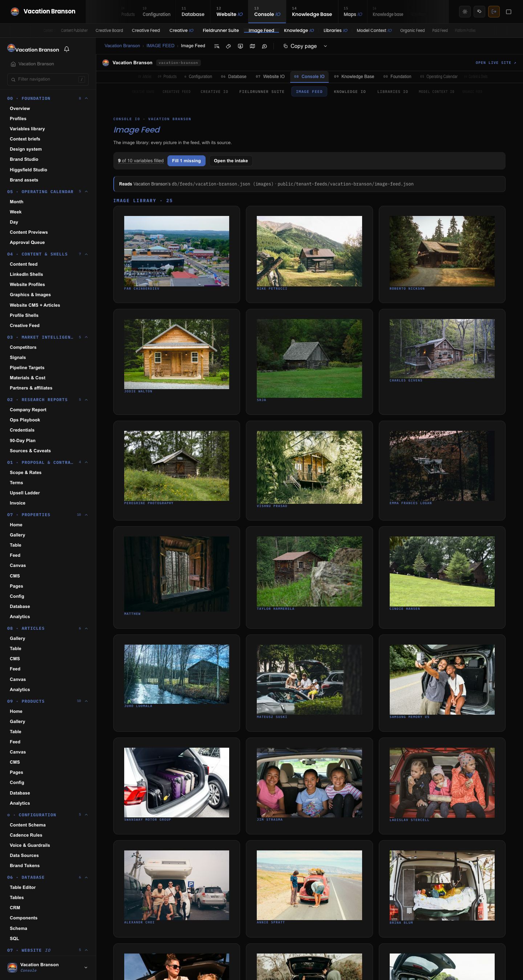Open Voice & Guardrails in the sidebar
The width and height of the screenshot is (523, 980).
(x=30, y=845)
